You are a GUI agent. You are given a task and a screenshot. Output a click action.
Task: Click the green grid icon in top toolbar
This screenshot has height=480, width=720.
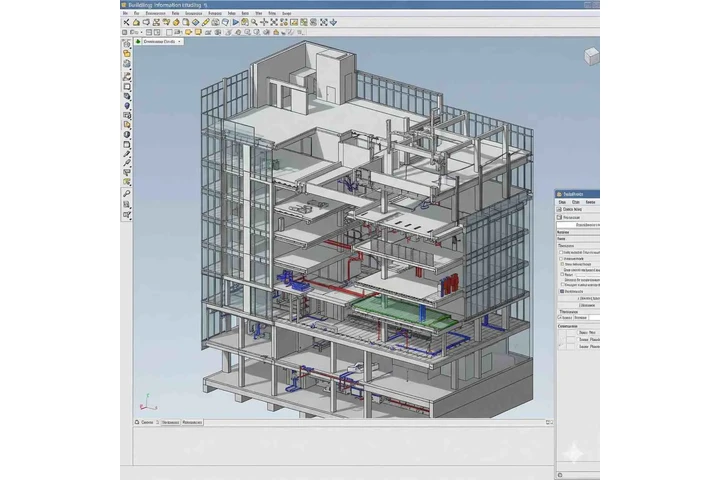coord(304,22)
